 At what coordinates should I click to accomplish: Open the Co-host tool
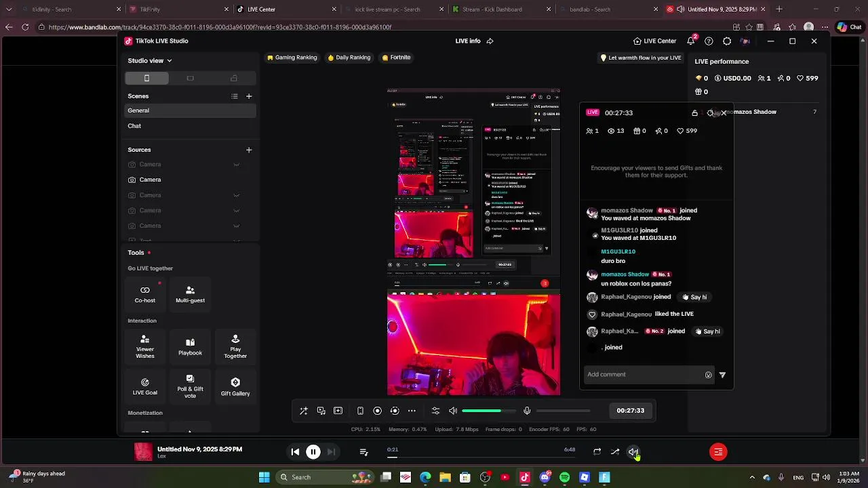145,294
